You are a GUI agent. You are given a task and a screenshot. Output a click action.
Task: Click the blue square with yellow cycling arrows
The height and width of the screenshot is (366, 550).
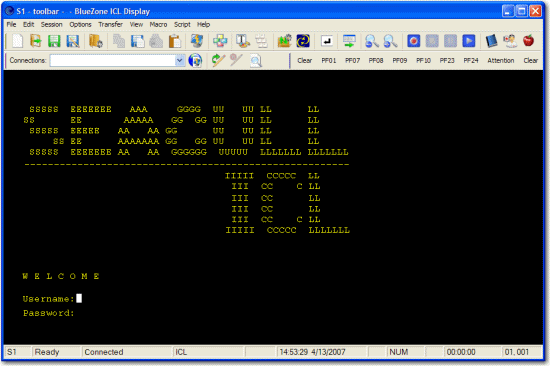(x=303, y=41)
